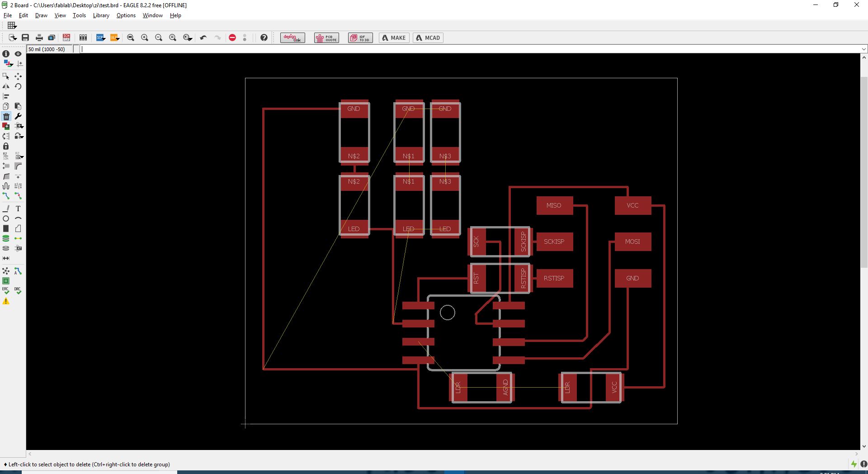The width and height of the screenshot is (868, 474).
Task: Select the Change wrench tool
Action: (x=18, y=116)
